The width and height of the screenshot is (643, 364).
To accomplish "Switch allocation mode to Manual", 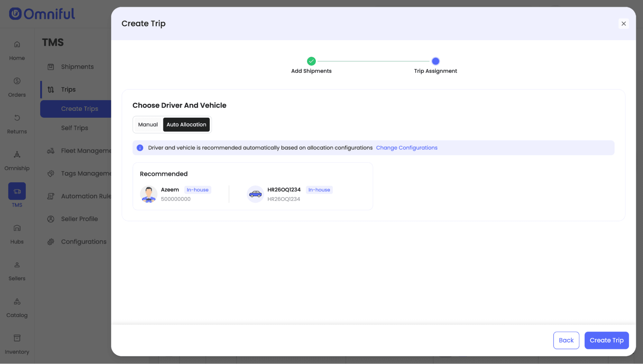I will coord(148,125).
